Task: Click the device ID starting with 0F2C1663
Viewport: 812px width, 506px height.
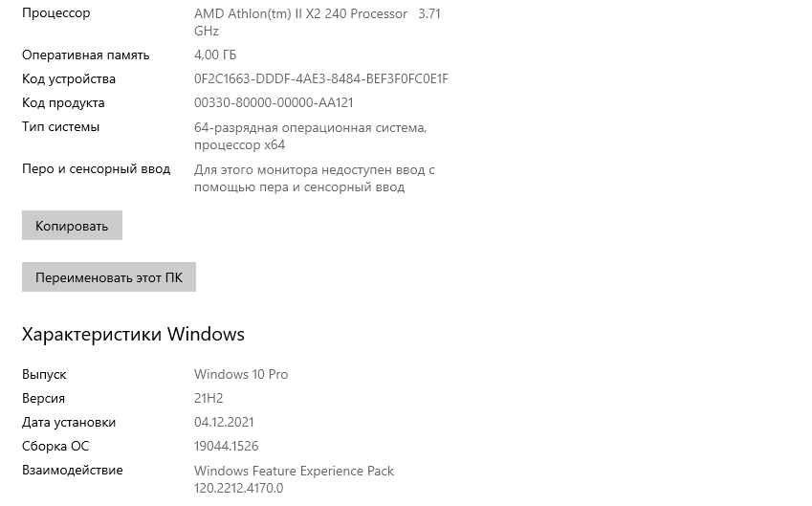Action: tap(320, 79)
